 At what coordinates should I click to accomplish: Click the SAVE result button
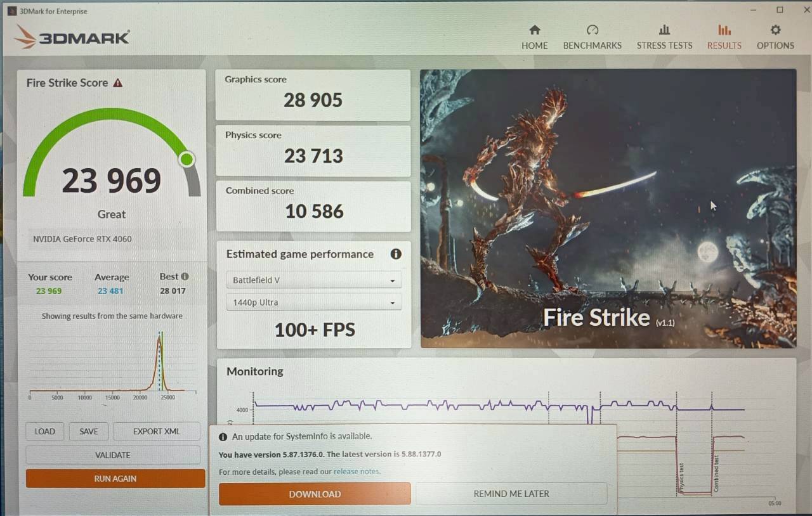(89, 432)
